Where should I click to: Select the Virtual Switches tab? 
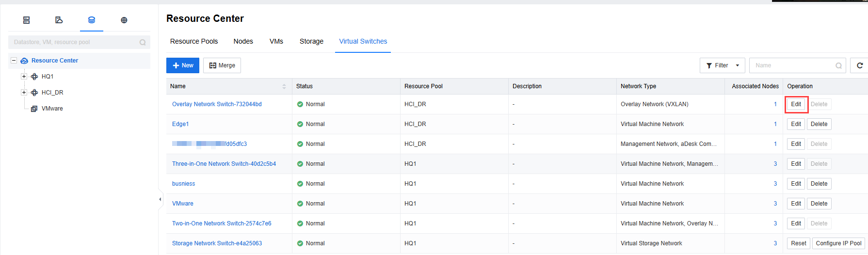[363, 41]
